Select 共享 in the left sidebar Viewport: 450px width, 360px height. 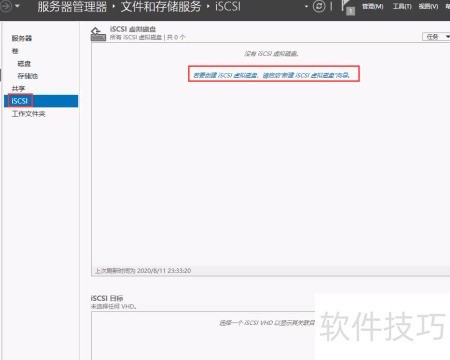(x=18, y=89)
